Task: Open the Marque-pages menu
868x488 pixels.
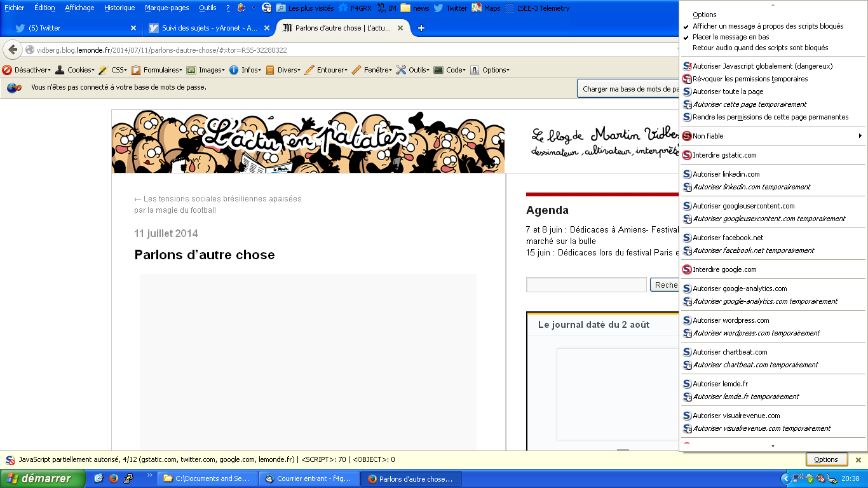Action: point(166,8)
